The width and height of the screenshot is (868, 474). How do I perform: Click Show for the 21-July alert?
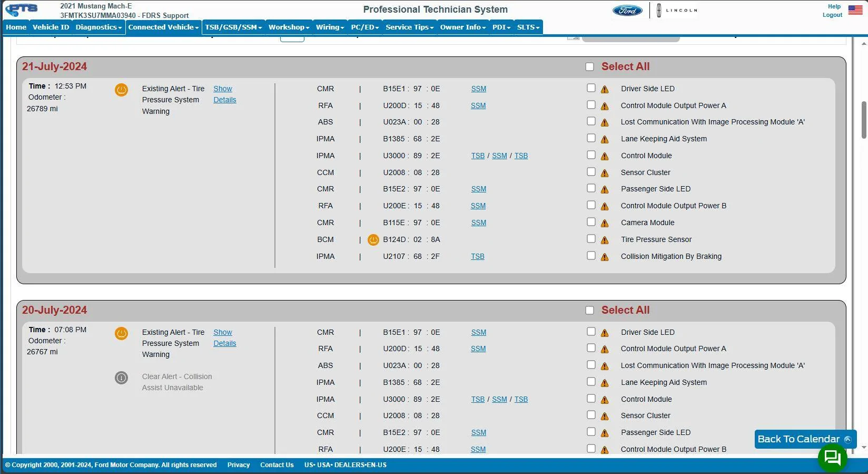tap(223, 89)
